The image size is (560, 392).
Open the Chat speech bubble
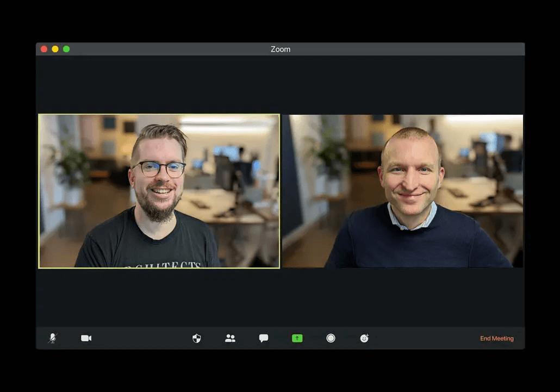(x=264, y=338)
